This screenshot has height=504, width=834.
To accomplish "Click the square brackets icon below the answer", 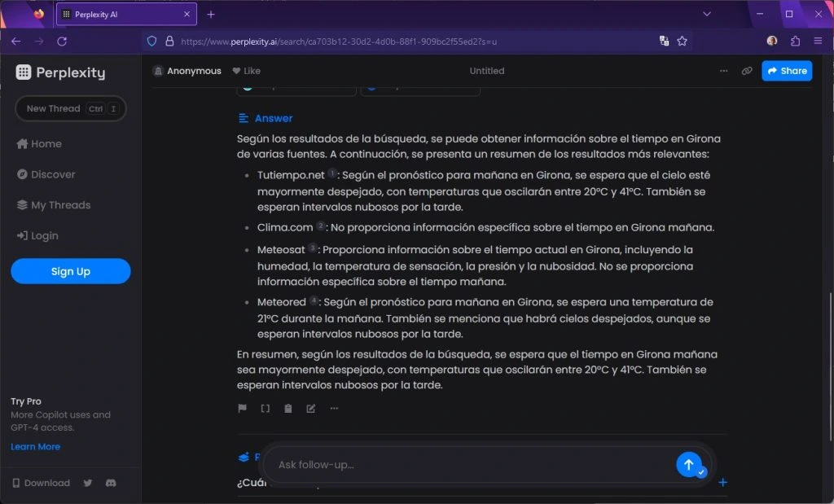I will (266, 409).
